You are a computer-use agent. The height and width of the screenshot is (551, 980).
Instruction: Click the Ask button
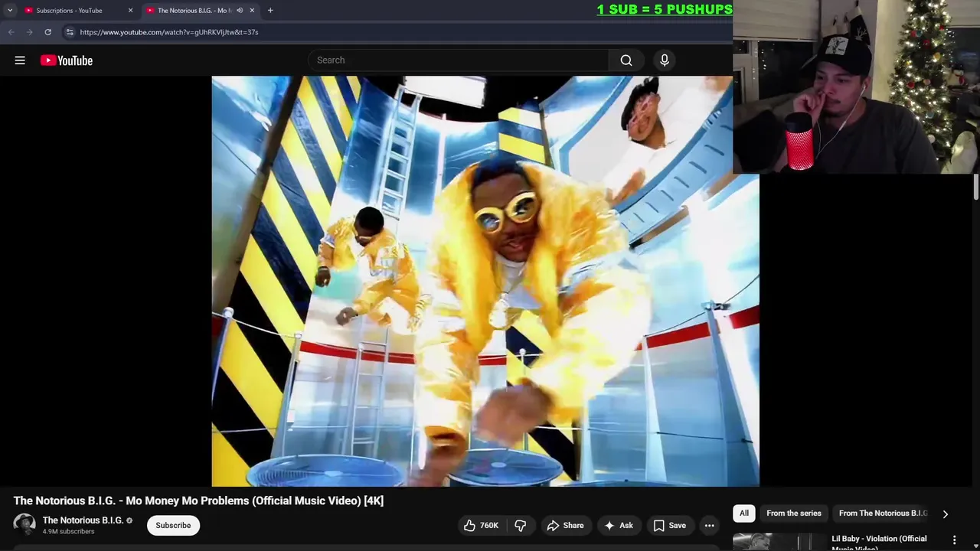tap(619, 525)
